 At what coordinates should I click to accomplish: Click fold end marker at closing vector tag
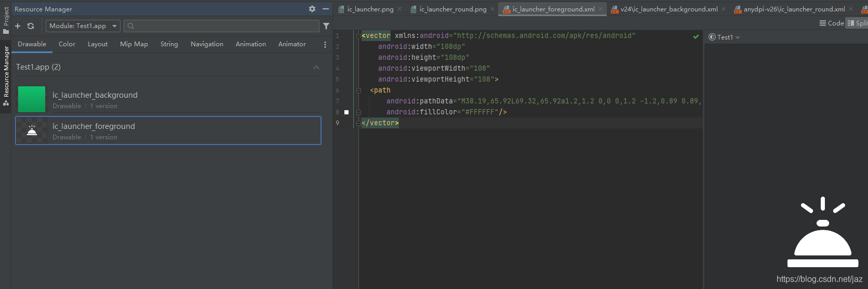coord(358,123)
